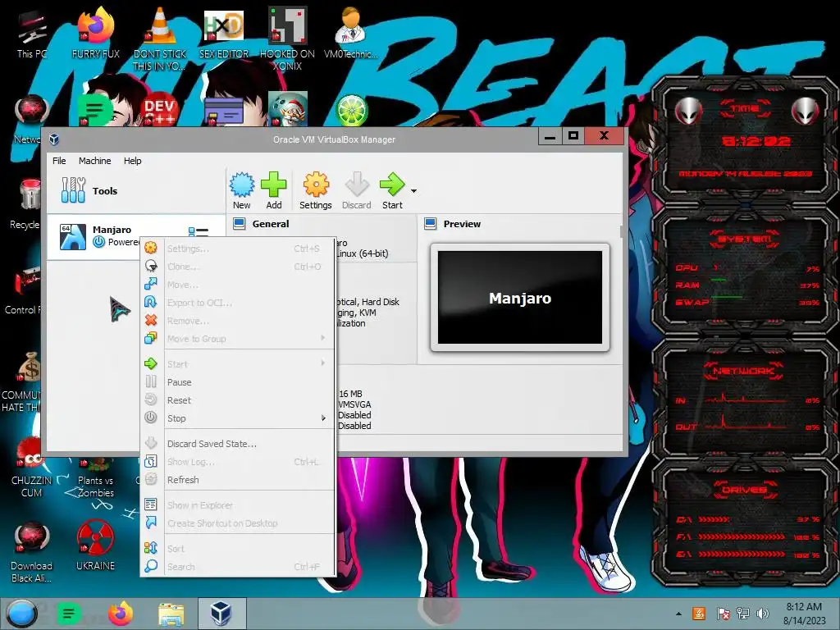Select the Manjaro virtual machine entry
The height and width of the screenshot is (630, 840).
136,236
